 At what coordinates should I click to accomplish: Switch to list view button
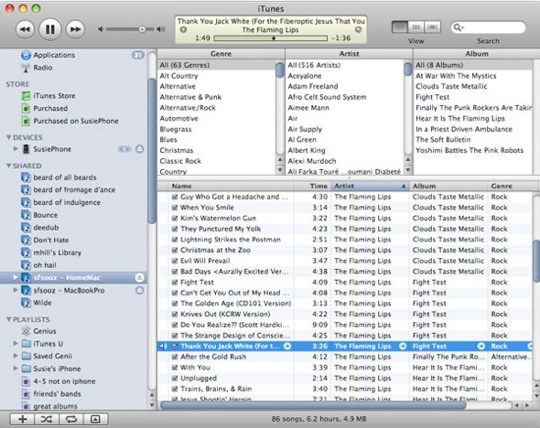[400, 27]
